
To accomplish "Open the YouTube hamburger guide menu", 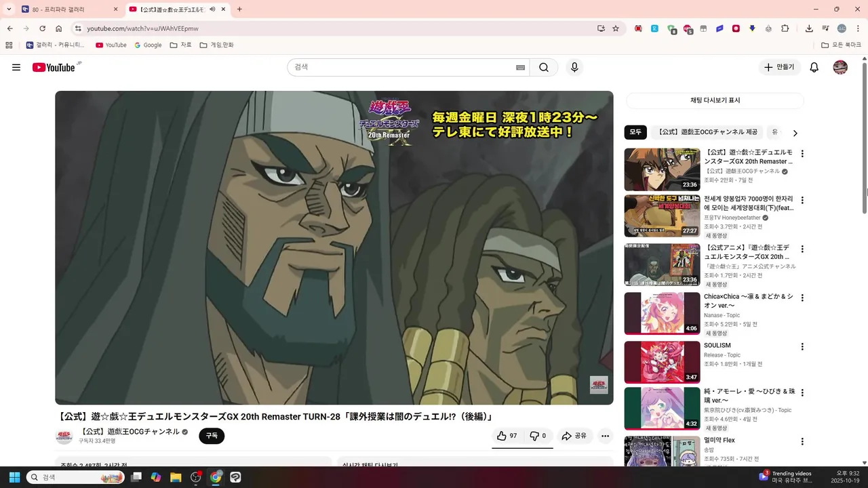I will [x=16, y=67].
